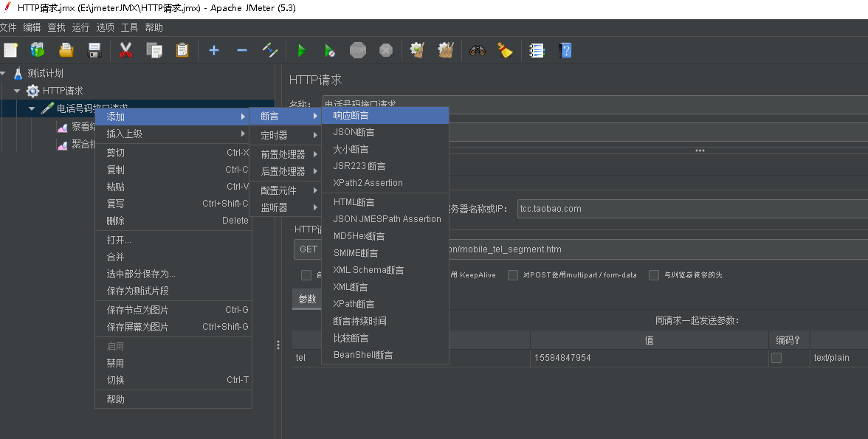This screenshot has width=868, height=439.
Task: Enable 与浏览器兼容的头 checkbox
Action: tap(654, 275)
